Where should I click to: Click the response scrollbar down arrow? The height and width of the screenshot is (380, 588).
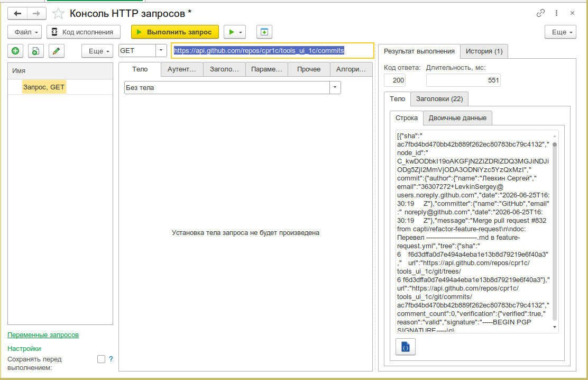(x=555, y=328)
